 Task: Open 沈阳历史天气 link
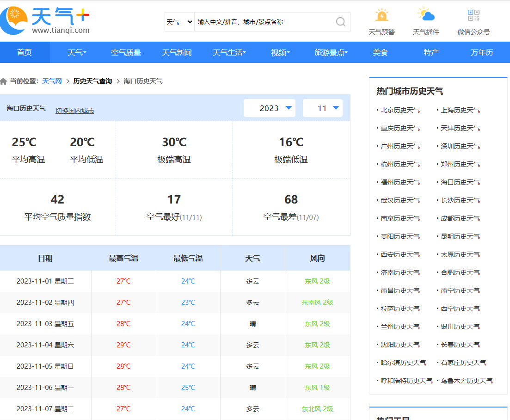pos(400,345)
